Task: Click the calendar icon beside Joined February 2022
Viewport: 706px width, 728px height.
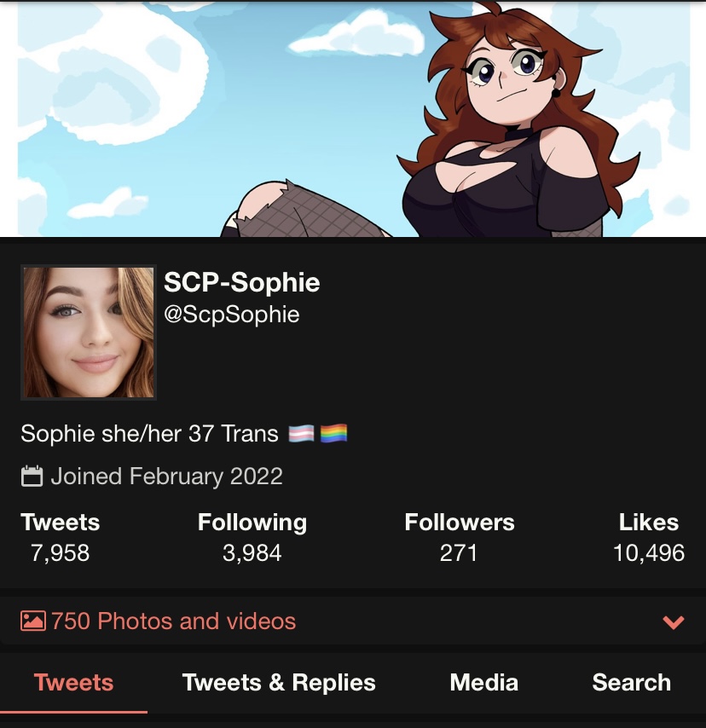Action: pyautogui.click(x=32, y=477)
